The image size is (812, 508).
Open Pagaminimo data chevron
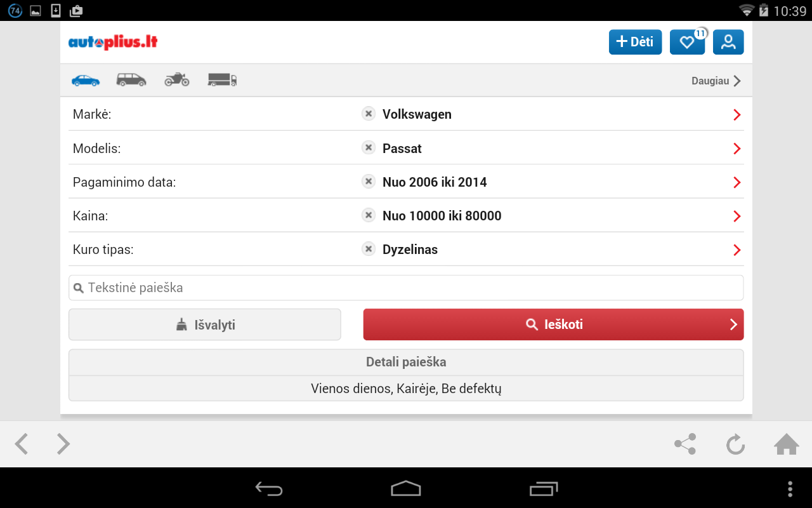coord(737,182)
